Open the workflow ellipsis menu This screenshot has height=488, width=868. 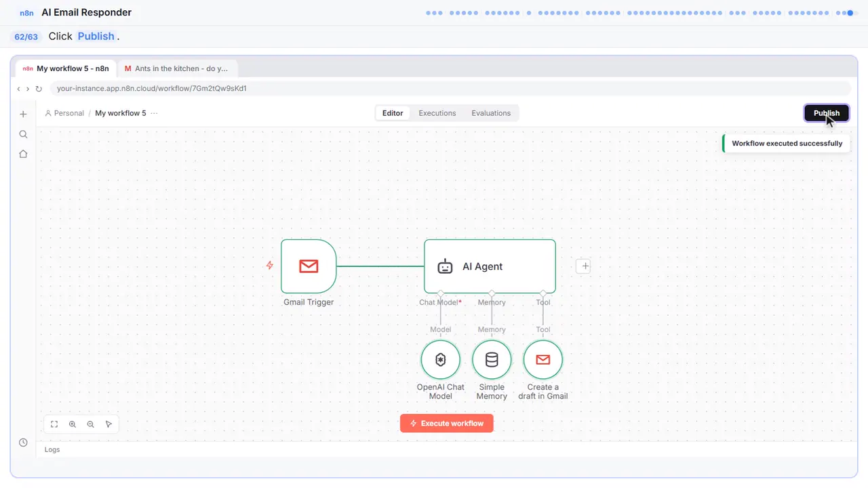pyautogui.click(x=155, y=113)
